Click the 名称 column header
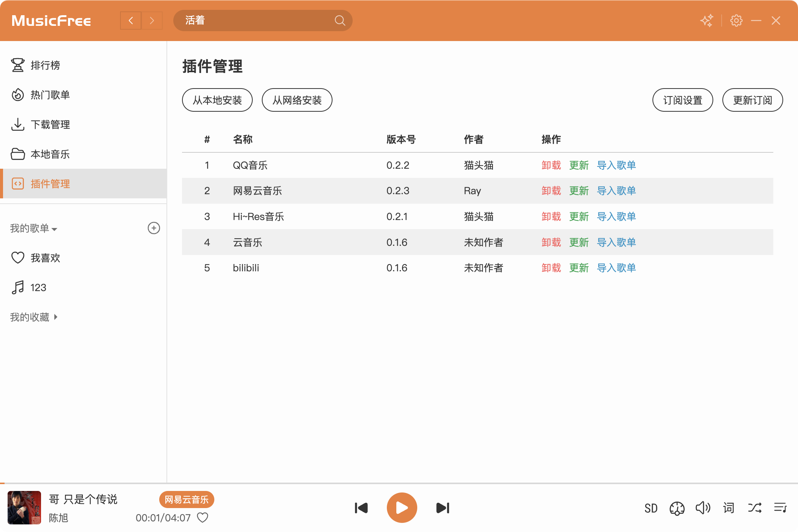 (243, 139)
